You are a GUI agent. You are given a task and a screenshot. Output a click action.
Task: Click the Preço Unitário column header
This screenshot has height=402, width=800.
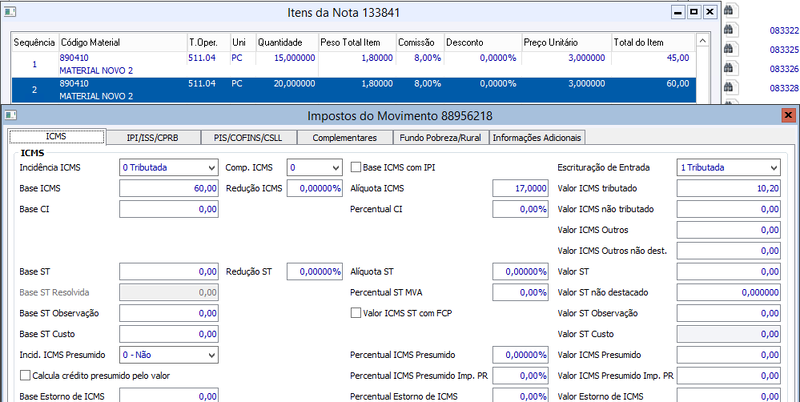[x=566, y=43]
